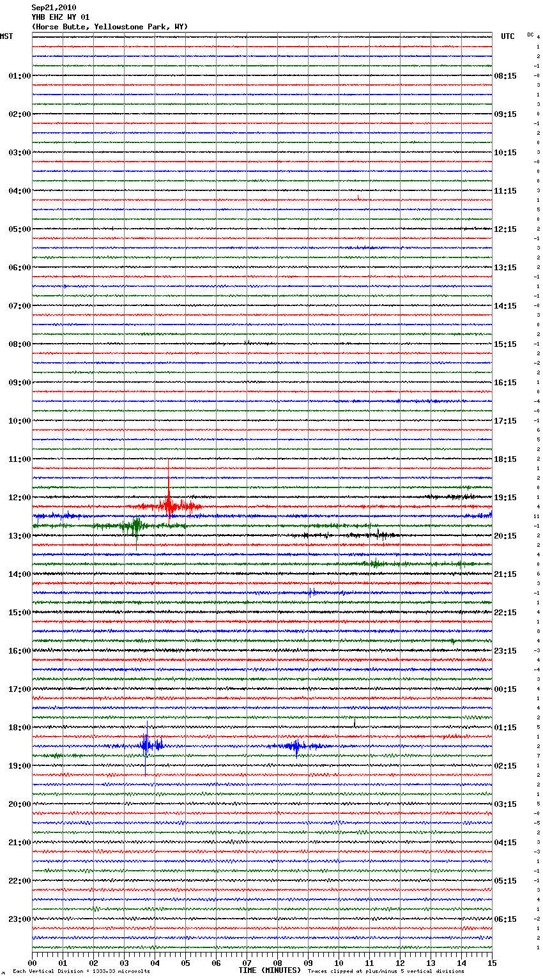Image resolution: width=543 pixels, height=980 pixels.
Task: Click minute 15 tick label on bottom axis
Action: (x=492, y=963)
